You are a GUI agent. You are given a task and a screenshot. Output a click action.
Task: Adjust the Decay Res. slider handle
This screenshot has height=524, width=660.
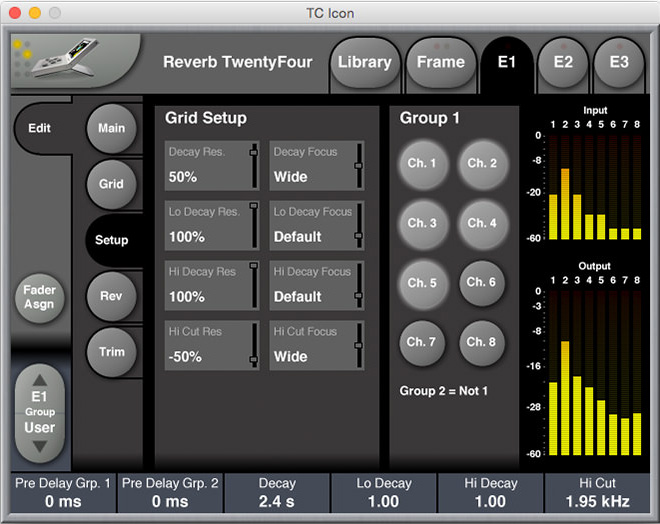tap(254, 152)
